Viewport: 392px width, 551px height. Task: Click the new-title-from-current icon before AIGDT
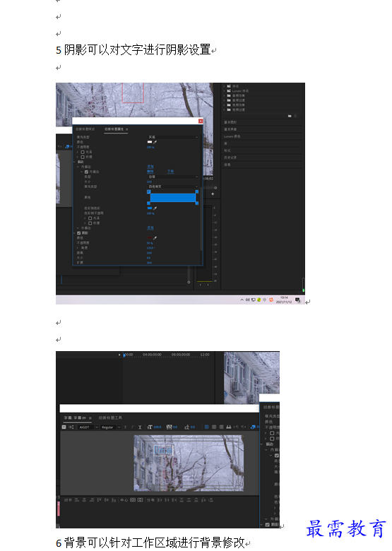click(x=64, y=427)
